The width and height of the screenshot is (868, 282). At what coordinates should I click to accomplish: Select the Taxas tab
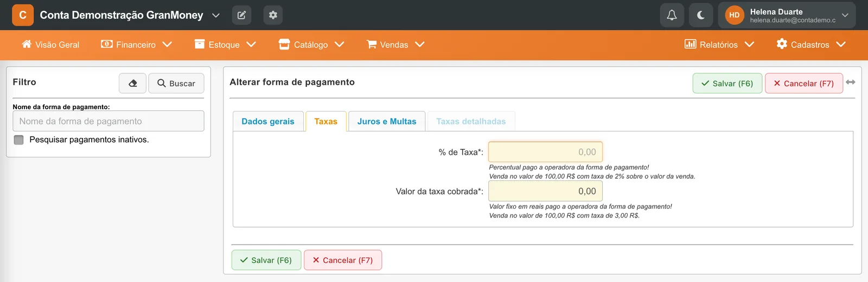point(326,122)
